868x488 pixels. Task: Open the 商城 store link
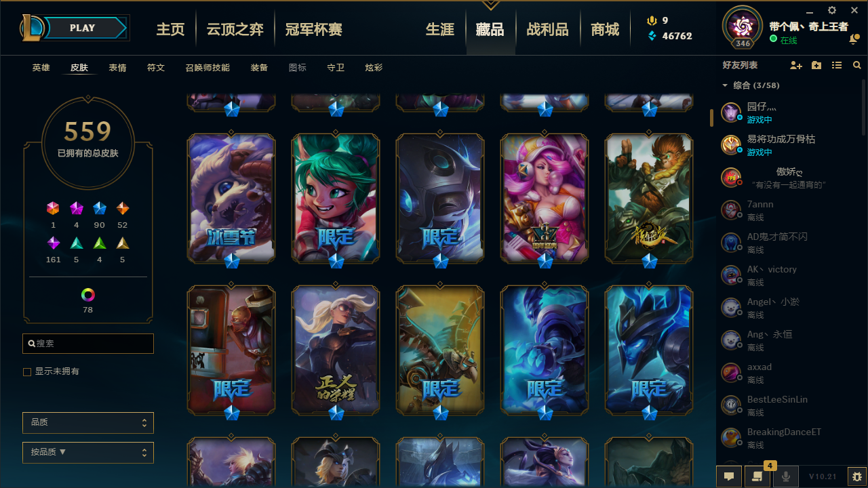pos(605,29)
